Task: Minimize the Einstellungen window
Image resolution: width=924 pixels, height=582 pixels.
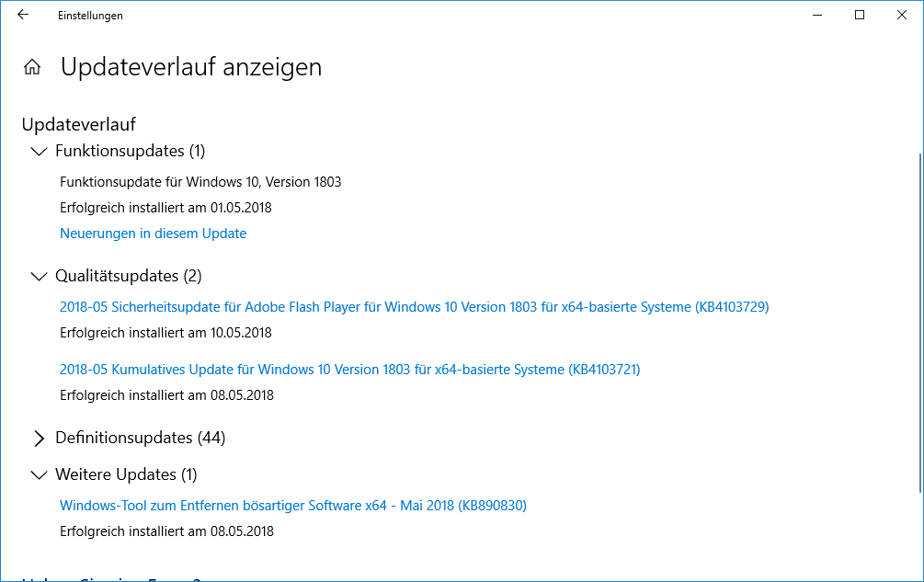Action: coord(817,16)
